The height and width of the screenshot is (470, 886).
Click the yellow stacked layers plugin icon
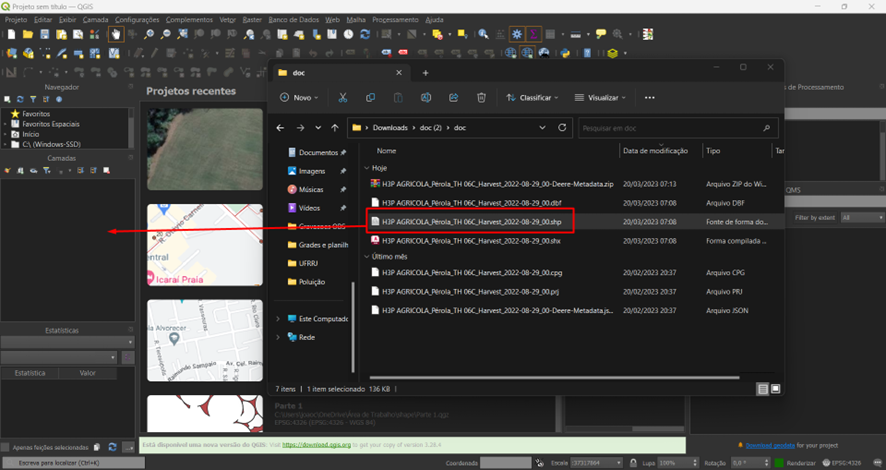pos(612,53)
